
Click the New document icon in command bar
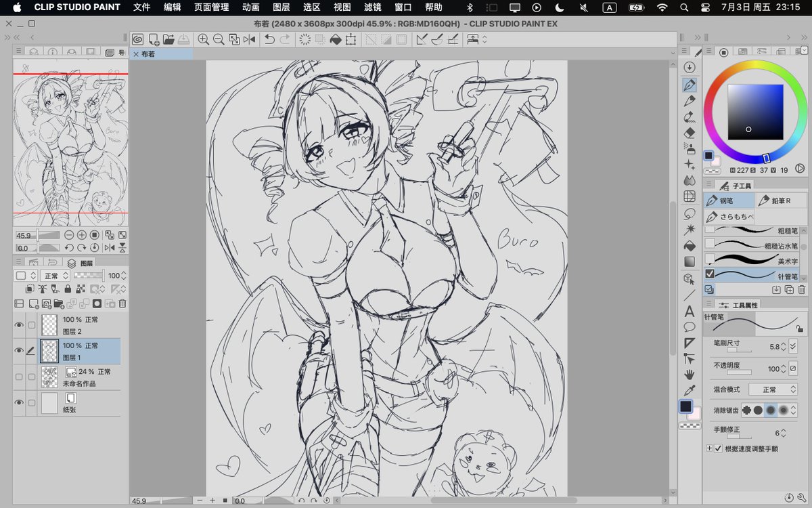click(x=154, y=40)
